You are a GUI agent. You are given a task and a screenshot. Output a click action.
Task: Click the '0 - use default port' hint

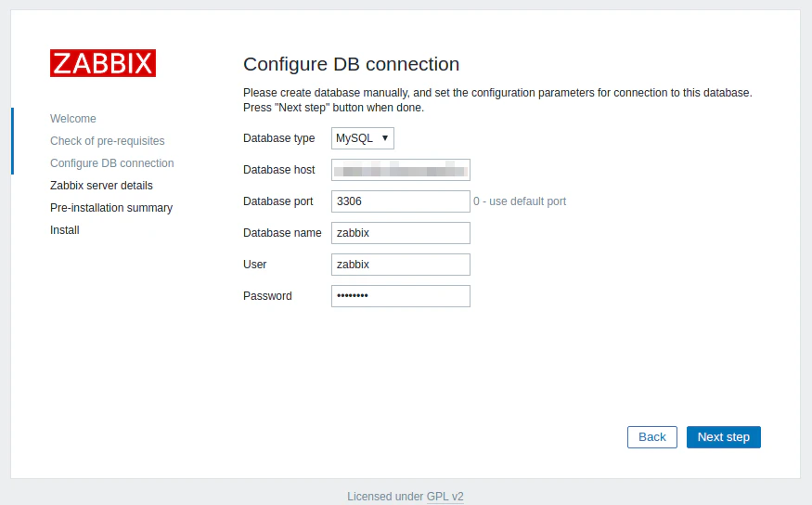[x=520, y=201]
